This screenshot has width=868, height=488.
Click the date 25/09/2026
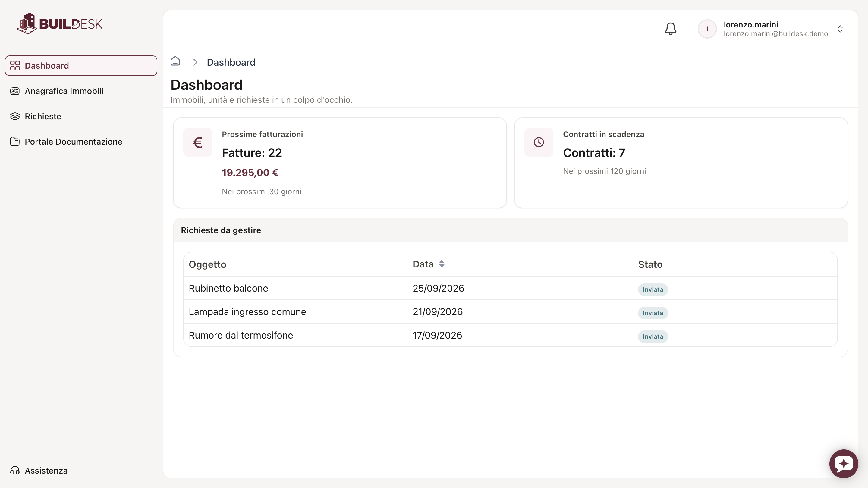tap(439, 288)
